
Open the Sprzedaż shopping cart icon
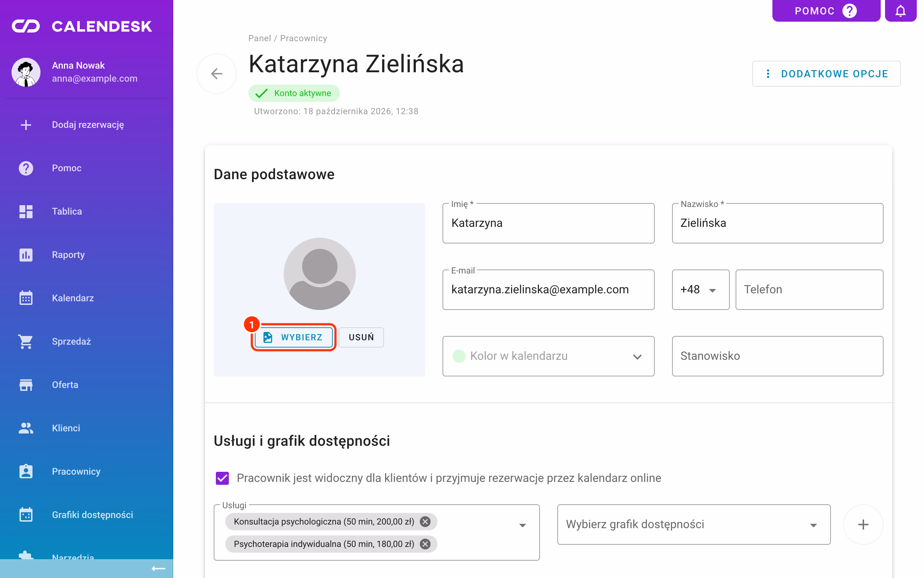(x=26, y=341)
